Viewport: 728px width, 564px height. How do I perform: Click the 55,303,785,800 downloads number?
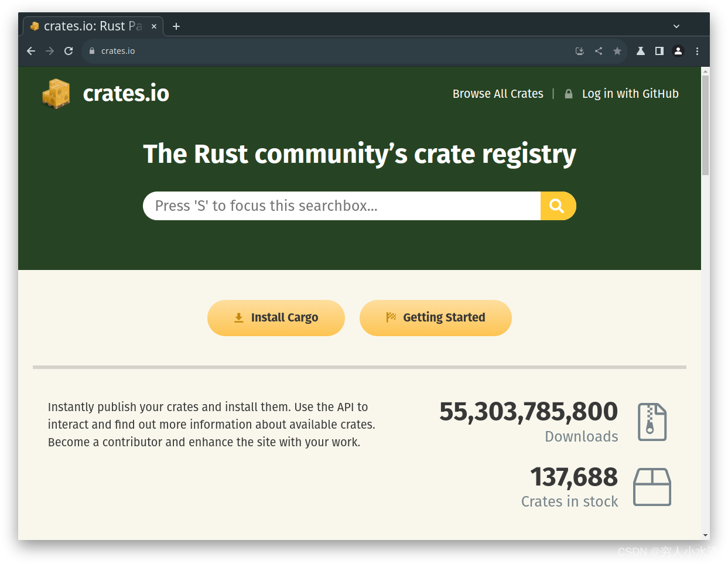click(x=528, y=412)
